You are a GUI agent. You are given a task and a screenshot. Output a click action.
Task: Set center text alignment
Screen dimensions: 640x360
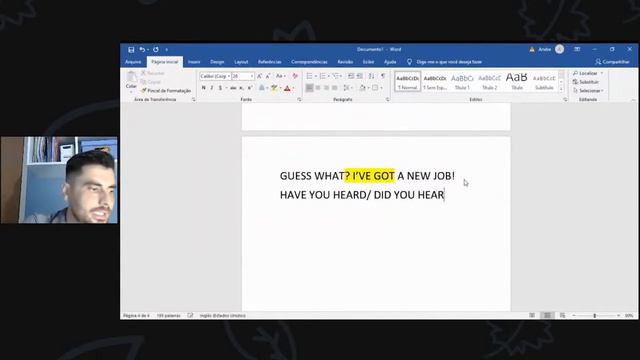pos(318,88)
